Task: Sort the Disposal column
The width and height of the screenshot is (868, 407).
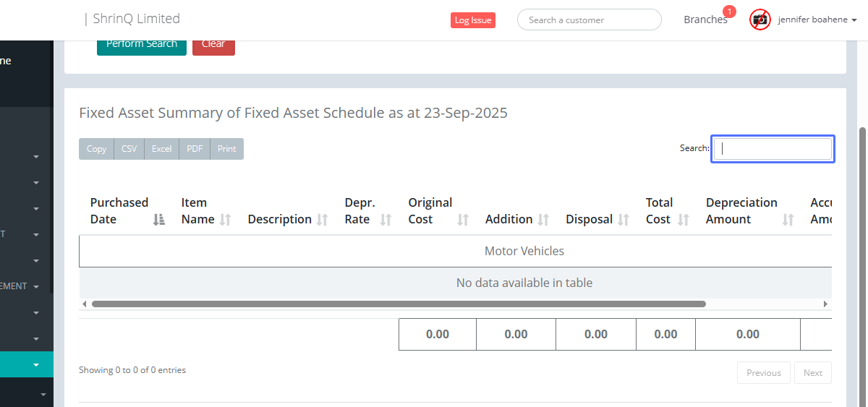Action: [624, 220]
